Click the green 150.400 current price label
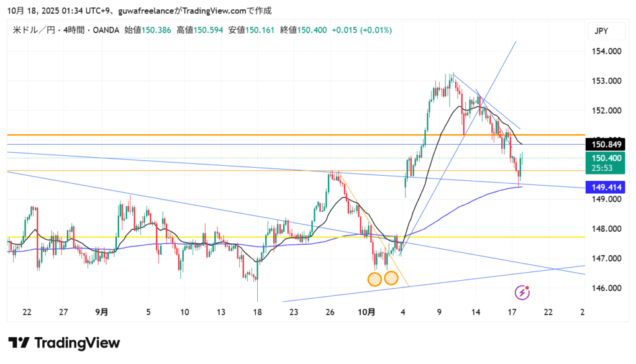 [605, 158]
